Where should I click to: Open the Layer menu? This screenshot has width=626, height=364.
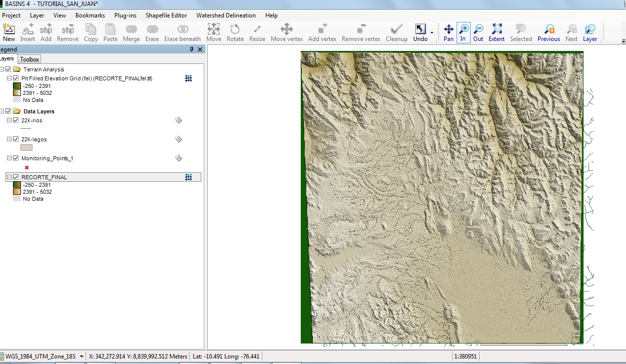[37, 15]
